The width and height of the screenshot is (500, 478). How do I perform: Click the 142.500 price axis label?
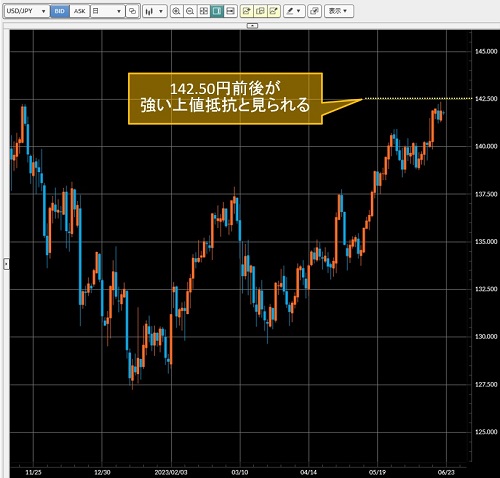click(486, 99)
